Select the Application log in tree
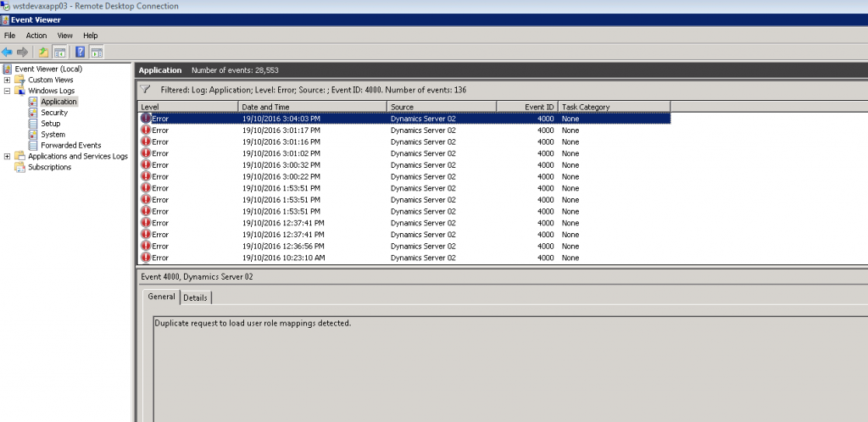The image size is (868, 422). [x=58, y=102]
